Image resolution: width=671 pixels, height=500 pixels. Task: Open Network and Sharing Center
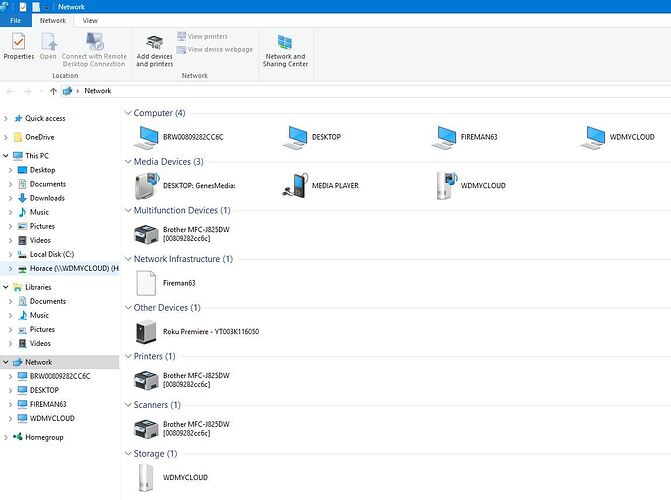point(285,51)
